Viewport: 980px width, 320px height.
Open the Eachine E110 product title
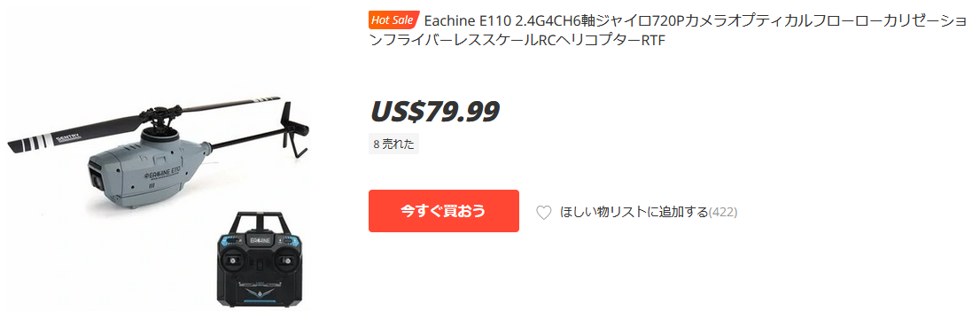point(669,30)
